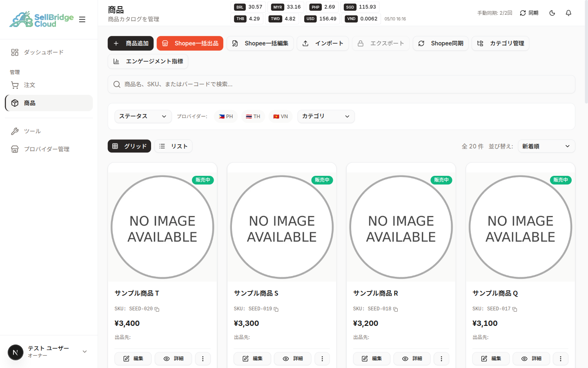Click サンプル商品 S image thumbnail
The image size is (588, 368).
pyautogui.click(x=282, y=227)
